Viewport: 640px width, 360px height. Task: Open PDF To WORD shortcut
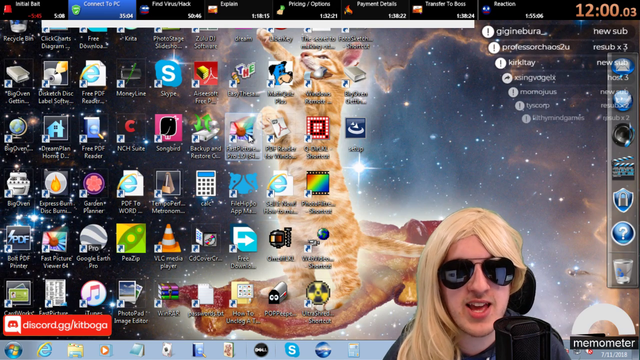[x=131, y=192]
